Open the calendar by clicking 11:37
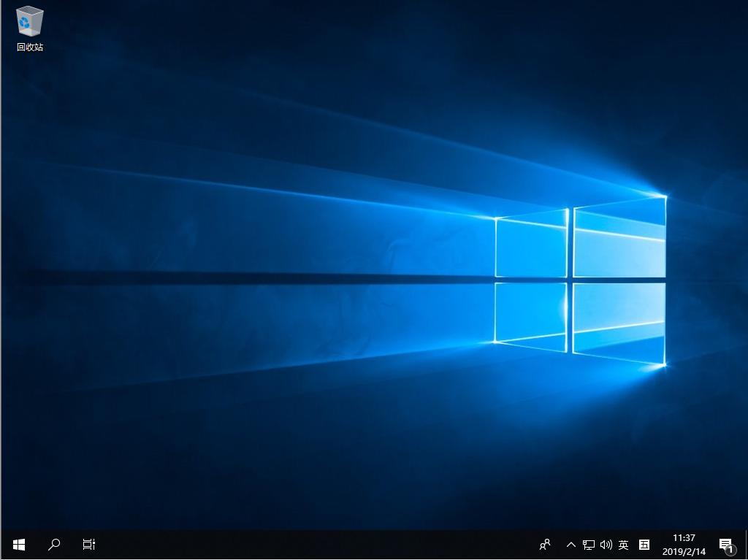 tap(683, 539)
